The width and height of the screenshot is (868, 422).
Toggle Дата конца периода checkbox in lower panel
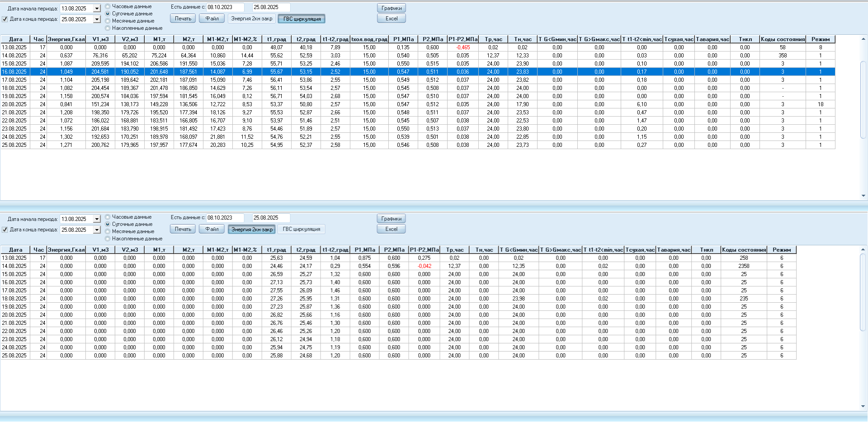pyautogui.click(x=5, y=230)
